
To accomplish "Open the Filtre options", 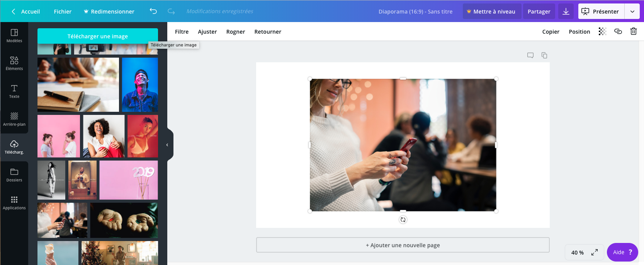I will [182, 32].
